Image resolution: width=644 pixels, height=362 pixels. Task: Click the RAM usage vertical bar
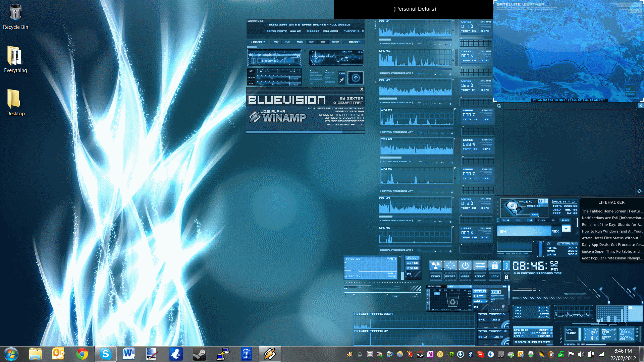pos(402,267)
